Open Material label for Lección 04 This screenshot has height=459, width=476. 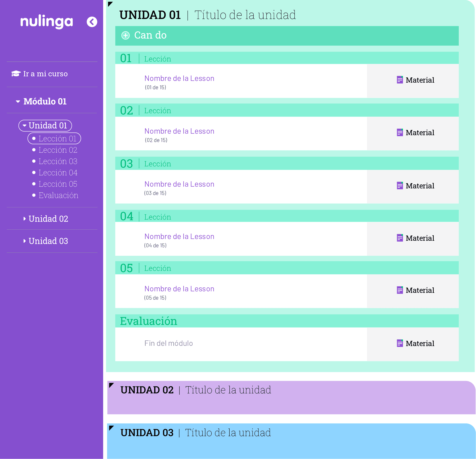(420, 238)
